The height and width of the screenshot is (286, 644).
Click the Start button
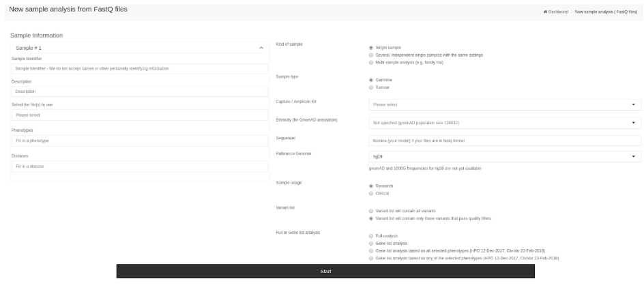(325, 271)
